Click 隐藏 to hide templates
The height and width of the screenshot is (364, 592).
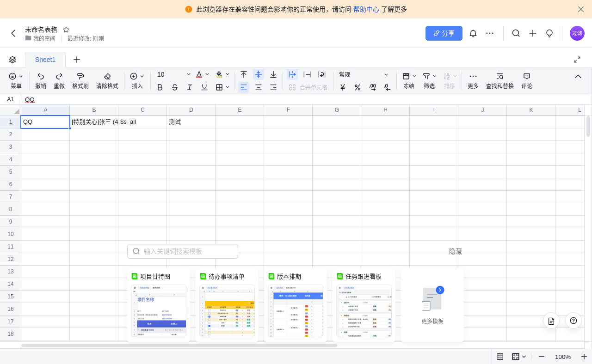[456, 251]
